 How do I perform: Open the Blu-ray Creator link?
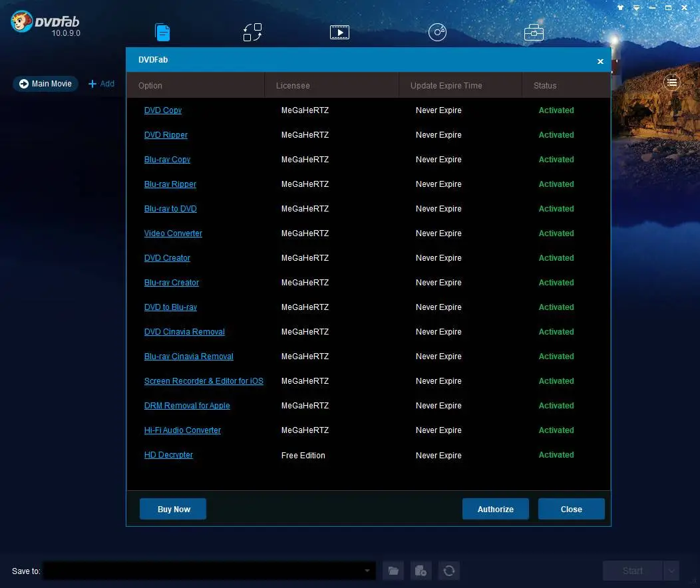point(172,283)
